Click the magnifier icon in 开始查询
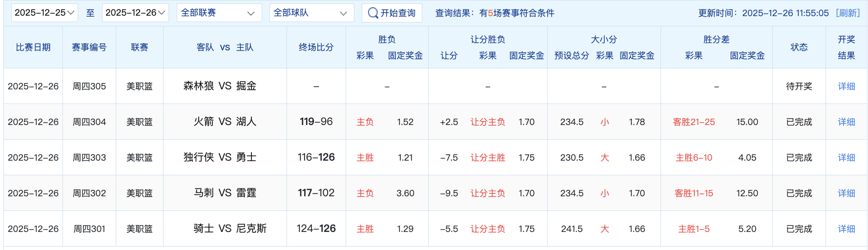The height and width of the screenshot is (250, 868). pos(373,13)
